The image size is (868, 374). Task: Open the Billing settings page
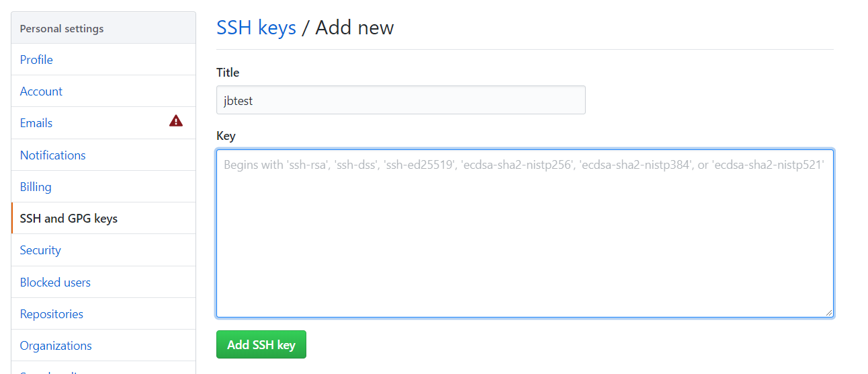36,187
